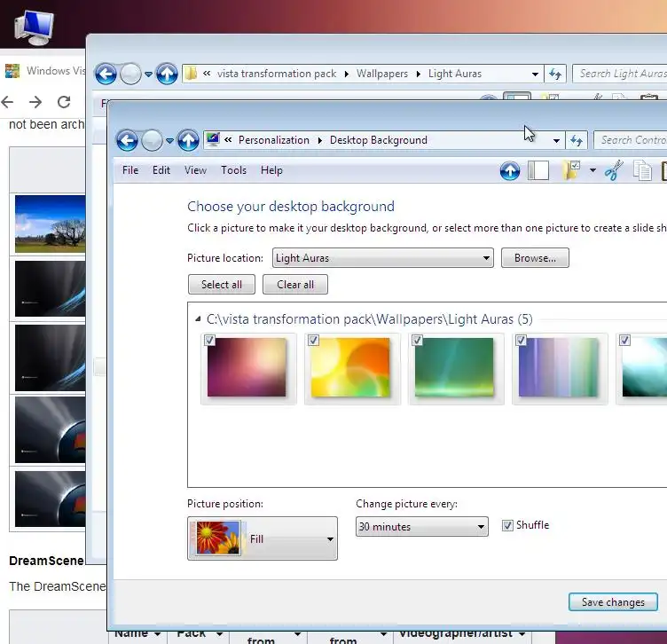
Task: Open address history dropdown in Desktop Background bar
Action: tap(556, 141)
